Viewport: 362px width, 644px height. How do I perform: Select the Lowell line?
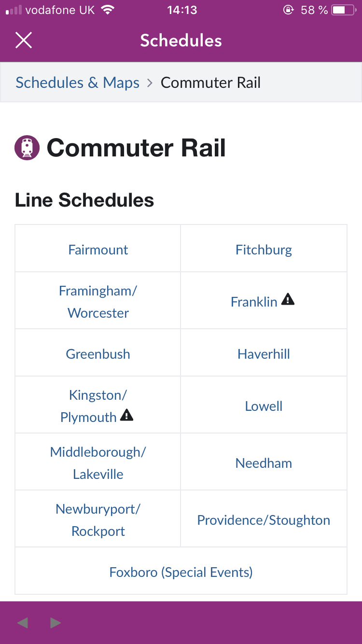tap(264, 406)
